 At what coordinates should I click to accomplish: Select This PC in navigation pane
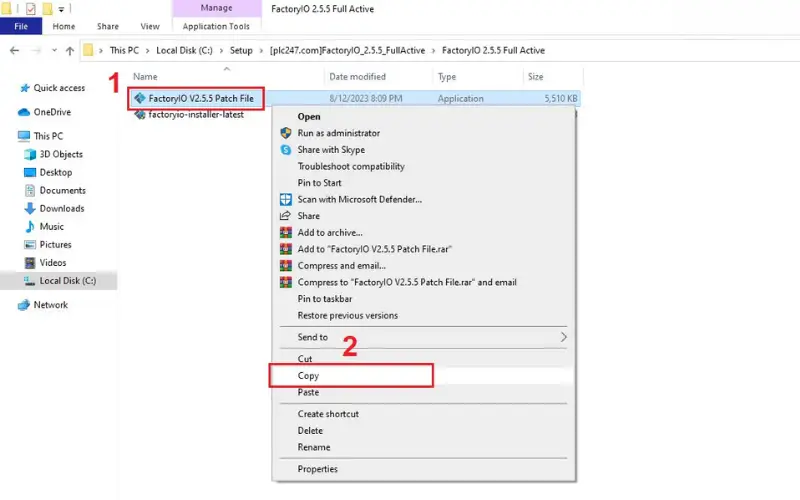click(x=48, y=136)
